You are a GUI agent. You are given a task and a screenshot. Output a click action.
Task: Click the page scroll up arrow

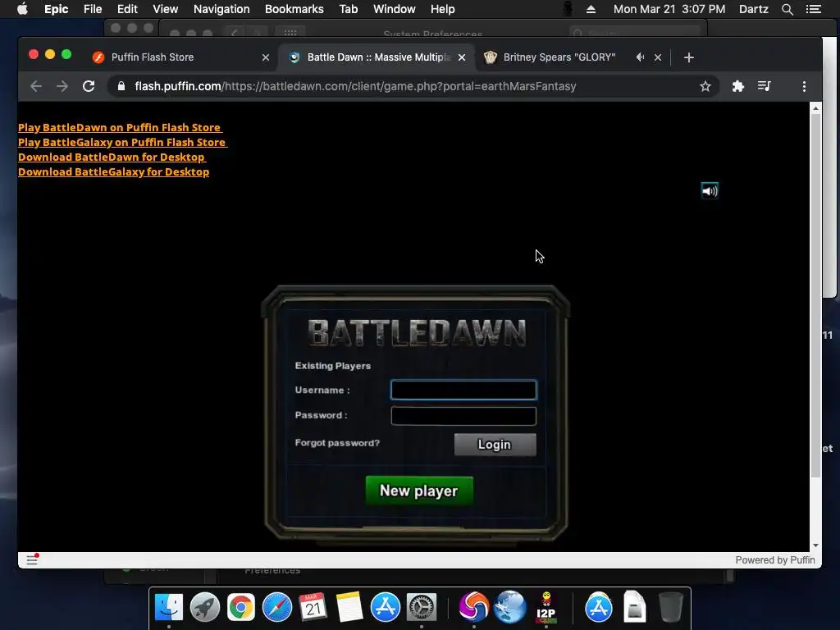[815, 108]
